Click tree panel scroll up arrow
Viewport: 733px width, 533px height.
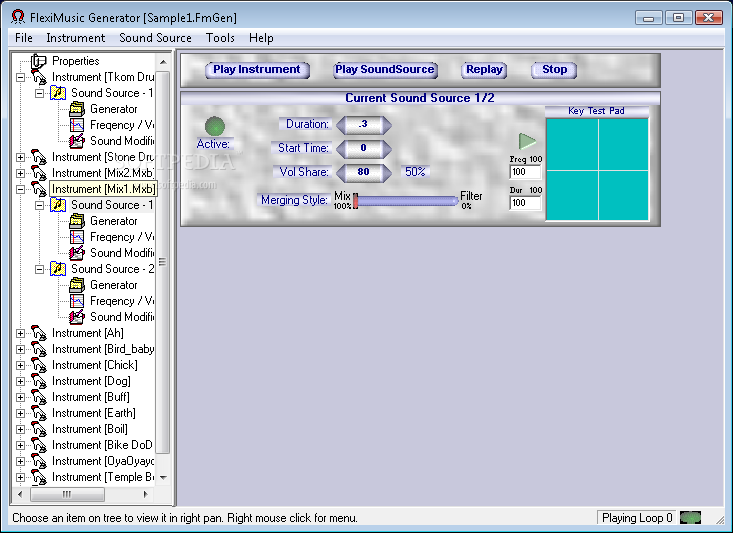coord(163,62)
